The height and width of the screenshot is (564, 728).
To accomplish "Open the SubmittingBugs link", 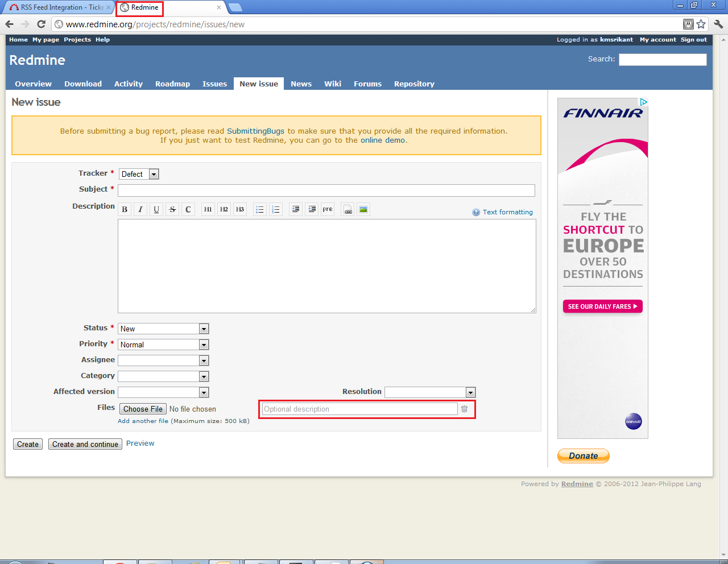I will (255, 131).
